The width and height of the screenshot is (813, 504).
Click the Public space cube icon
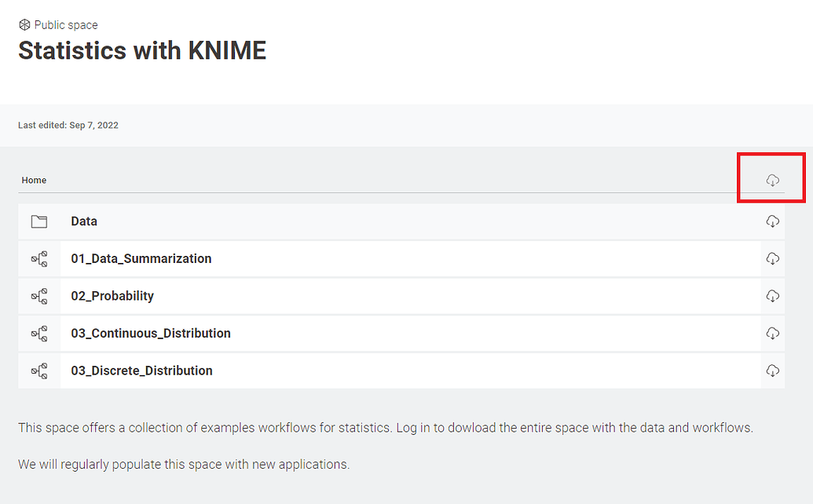point(24,24)
